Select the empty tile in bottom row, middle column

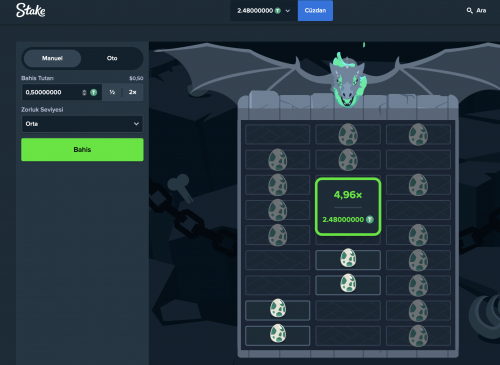tap(348, 336)
